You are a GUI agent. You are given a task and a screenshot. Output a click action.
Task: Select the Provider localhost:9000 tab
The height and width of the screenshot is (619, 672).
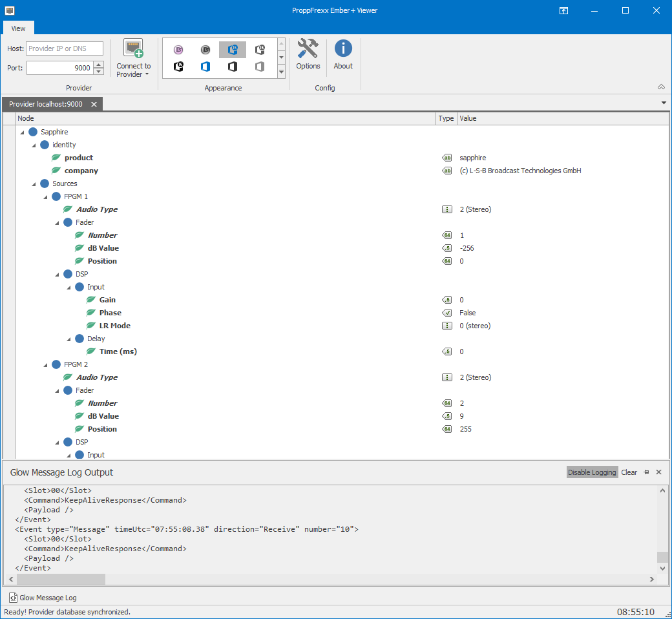tap(46, 104)
